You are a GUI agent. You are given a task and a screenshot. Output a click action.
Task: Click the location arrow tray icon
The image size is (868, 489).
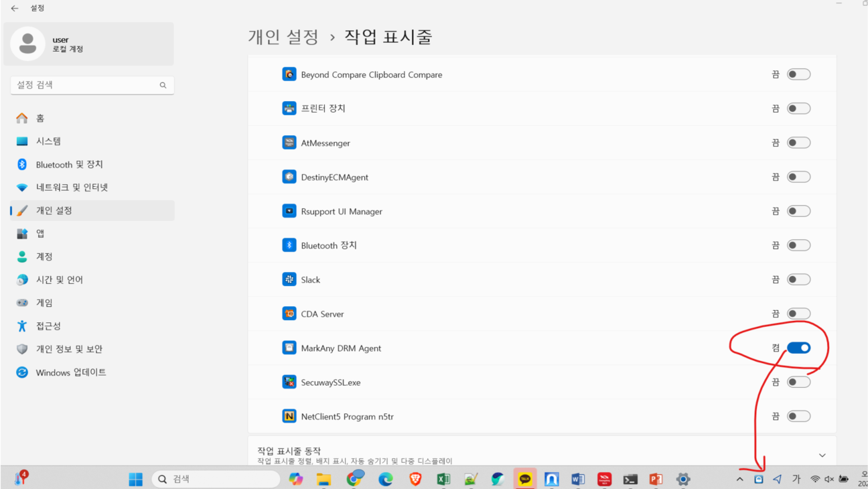[777, 479]
